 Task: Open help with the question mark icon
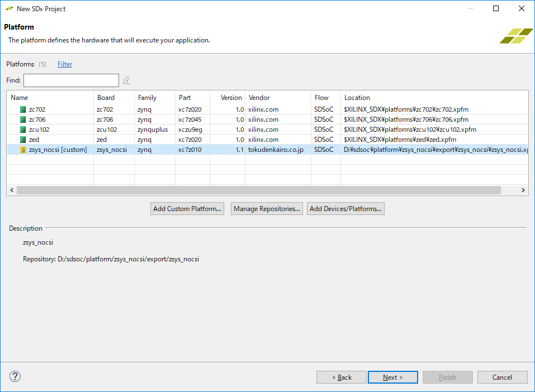[15, 376]
